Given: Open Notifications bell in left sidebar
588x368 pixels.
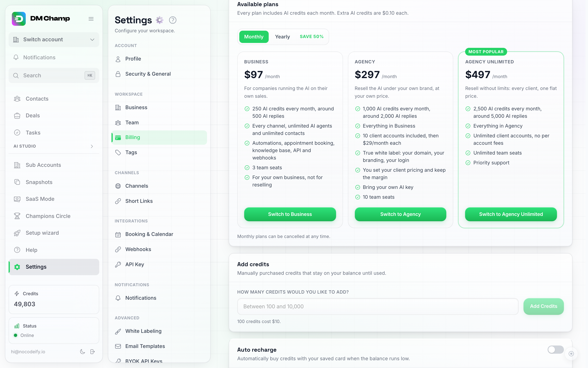Looking at the screenshot, I should click(54, 57).
